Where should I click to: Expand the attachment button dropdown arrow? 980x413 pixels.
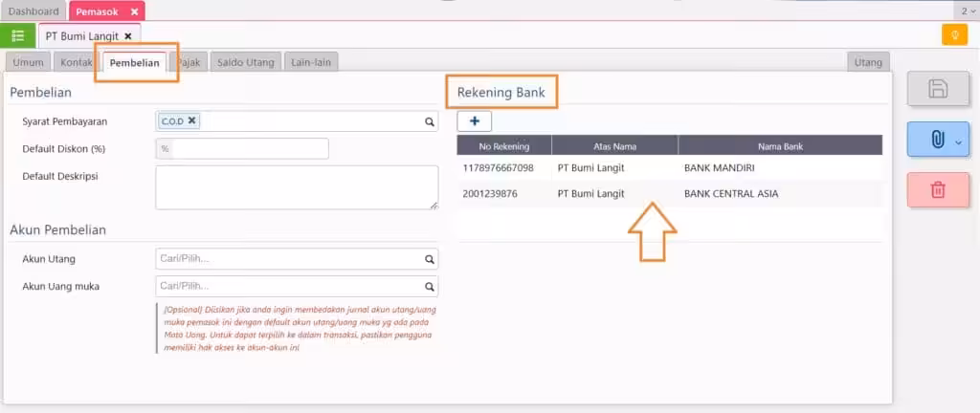pos(959,142)
